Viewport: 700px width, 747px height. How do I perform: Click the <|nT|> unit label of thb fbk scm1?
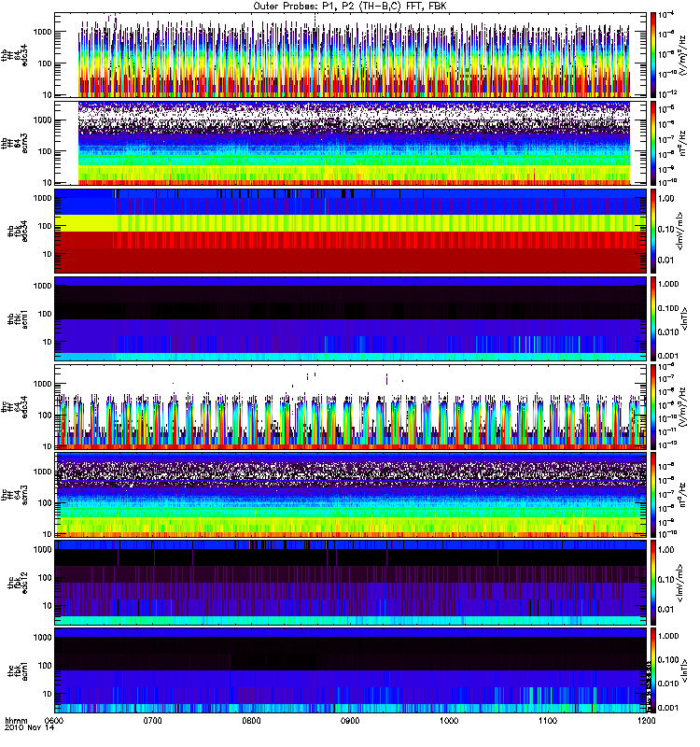tap(684, 318)
